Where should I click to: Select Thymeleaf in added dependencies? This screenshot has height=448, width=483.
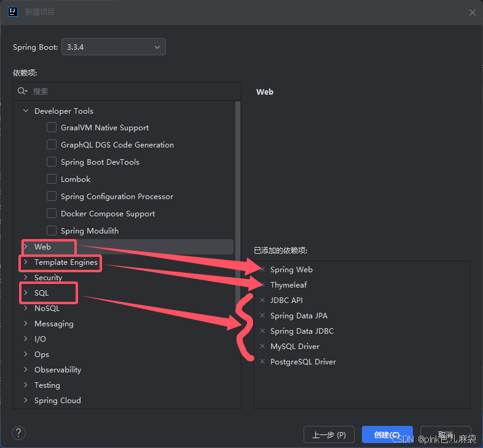(x=289, y=285)
